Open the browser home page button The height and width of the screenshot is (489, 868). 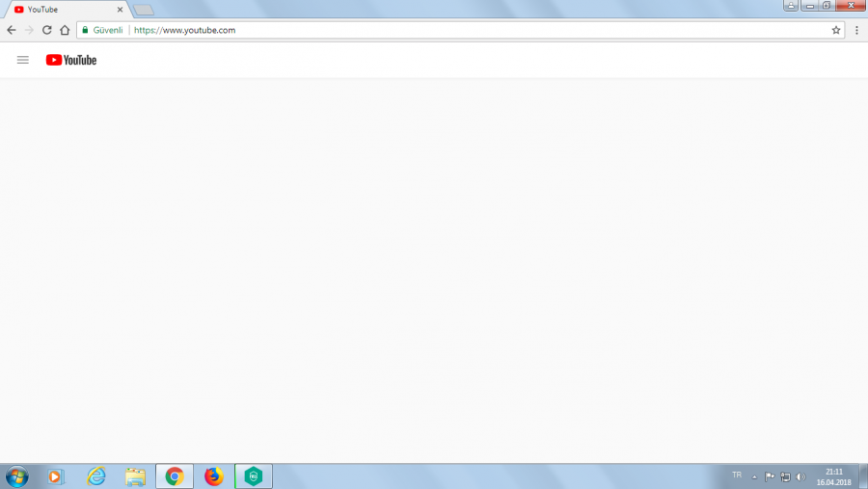pos(65,30)
